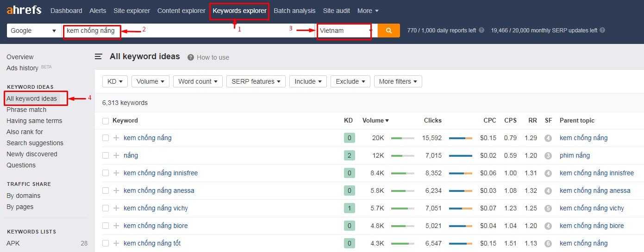
Task: Select the checkbox for 'kem chống nắng vichy'
Action: tap(106, 208)
